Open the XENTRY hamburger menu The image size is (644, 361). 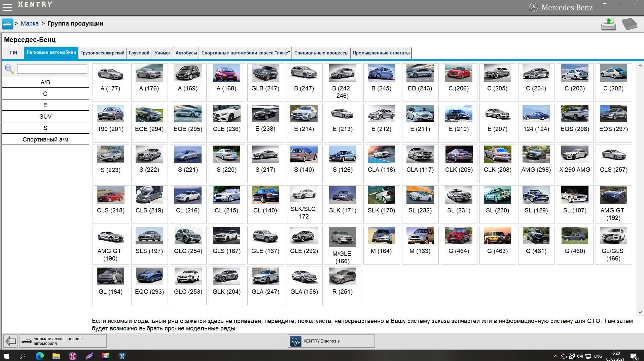coord(7,6)
